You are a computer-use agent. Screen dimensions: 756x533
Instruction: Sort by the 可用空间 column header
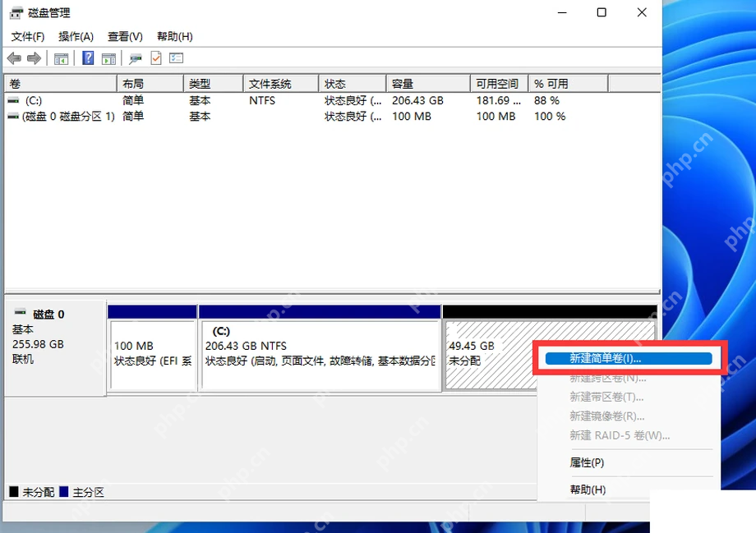click(500, 84)
